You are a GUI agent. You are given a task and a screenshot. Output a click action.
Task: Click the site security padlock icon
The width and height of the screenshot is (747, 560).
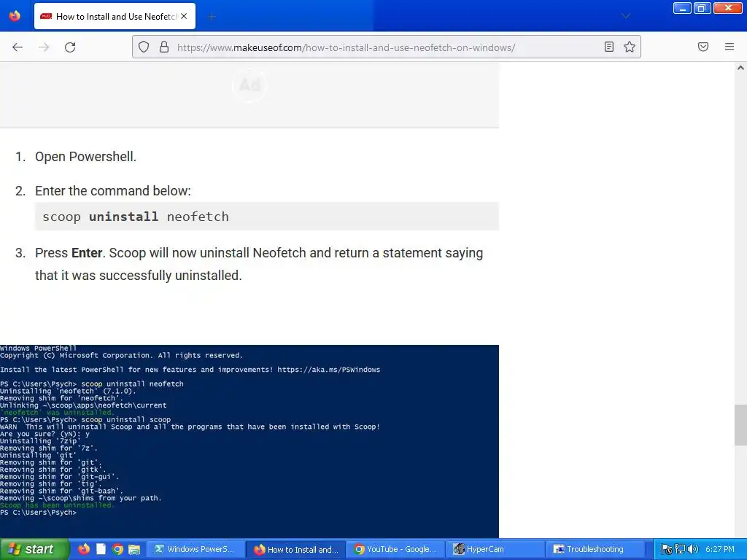click(164, 47)
